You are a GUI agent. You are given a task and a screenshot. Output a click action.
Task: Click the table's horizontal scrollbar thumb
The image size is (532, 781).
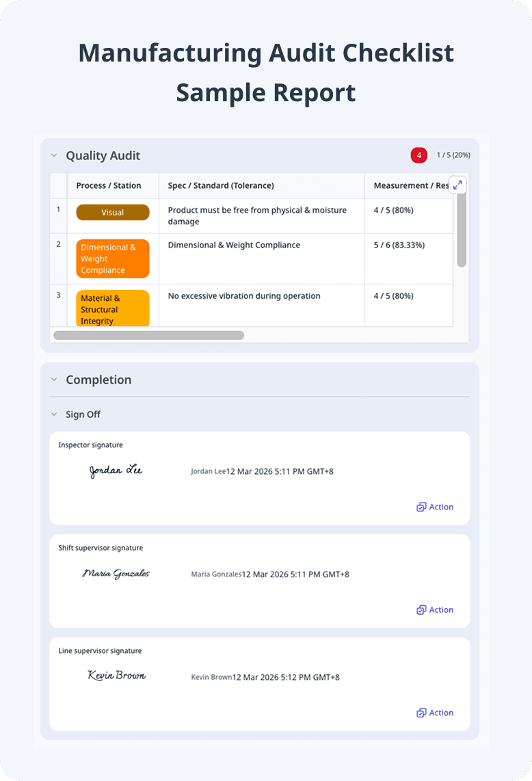148,335
